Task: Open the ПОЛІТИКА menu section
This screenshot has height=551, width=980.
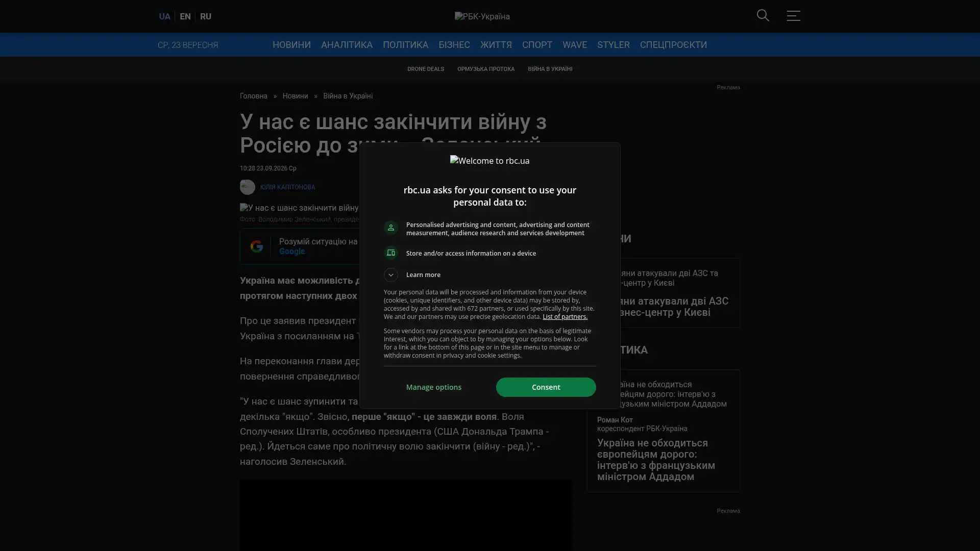Action: click(405, 45)
